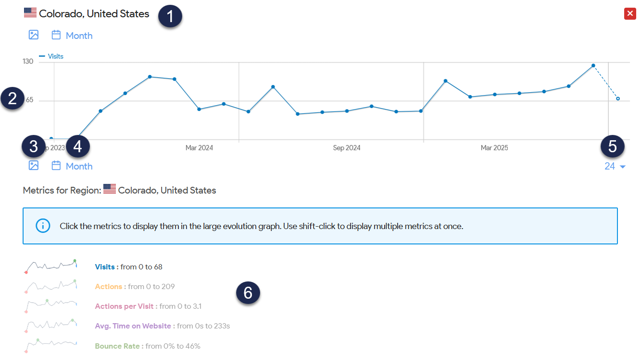Viewport: 641px width, 364px height.
Task: Click the Visits sparkline thumbnail
Action: click(50, 266)
